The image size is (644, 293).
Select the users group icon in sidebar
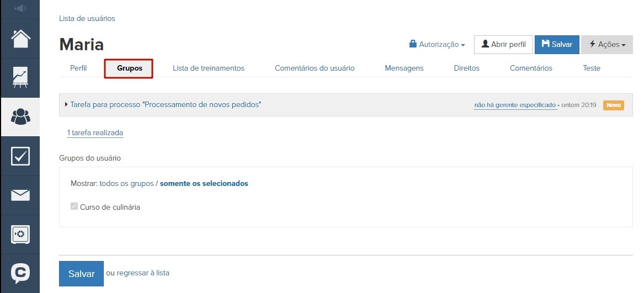(x=20, y=117)
